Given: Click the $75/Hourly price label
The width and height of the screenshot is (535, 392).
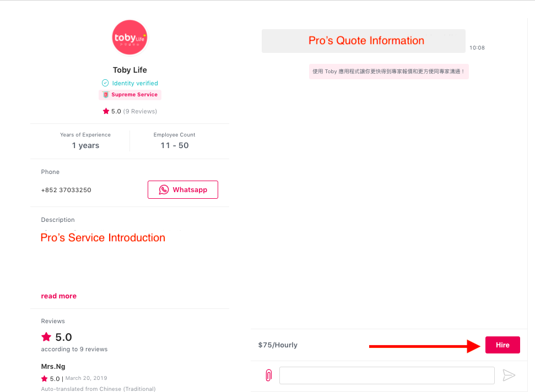Looking at the screenshot, I should (x=278, y=345).
